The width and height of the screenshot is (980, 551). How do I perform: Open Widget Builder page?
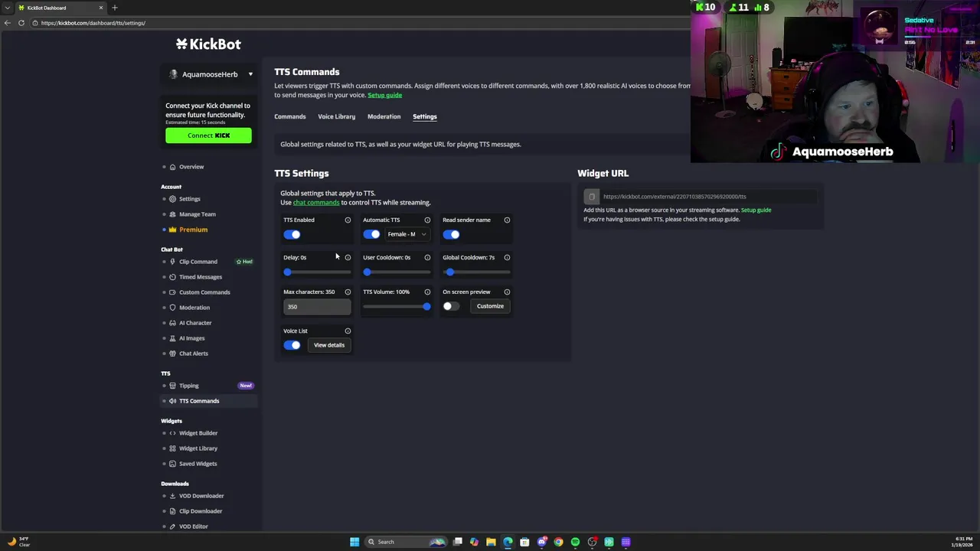(198, 433)
